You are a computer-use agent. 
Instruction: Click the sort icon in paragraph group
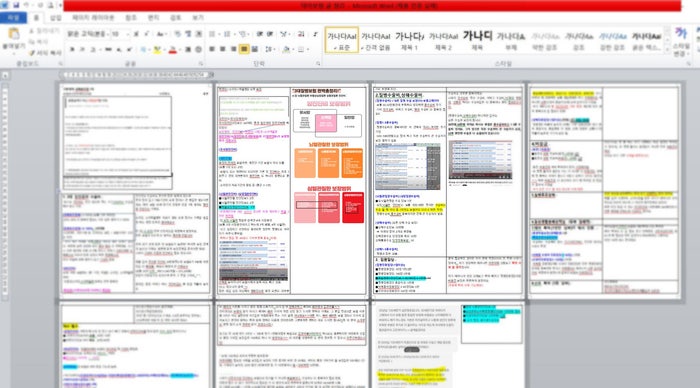point(301,34)
